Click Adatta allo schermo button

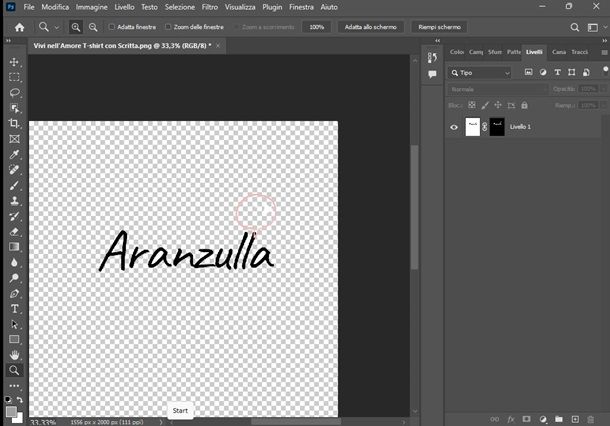click(x=371, y=27)
